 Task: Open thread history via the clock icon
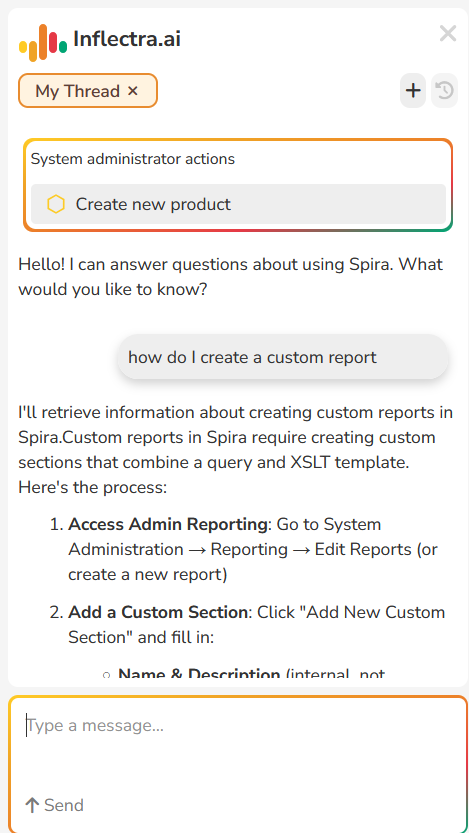445,91
